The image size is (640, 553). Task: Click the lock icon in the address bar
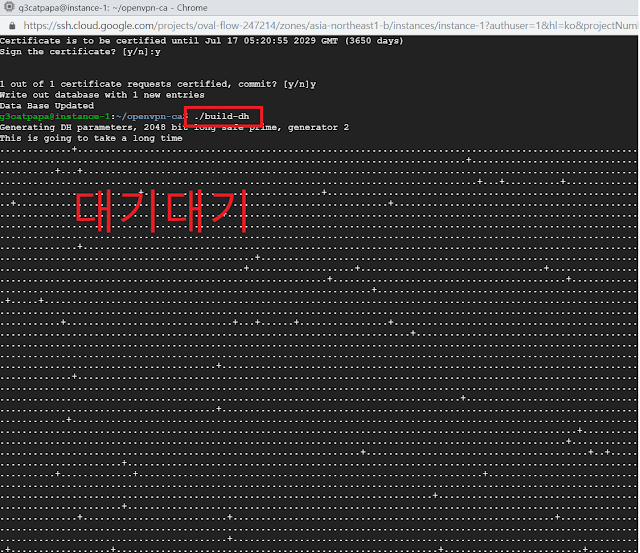(12, 26)
